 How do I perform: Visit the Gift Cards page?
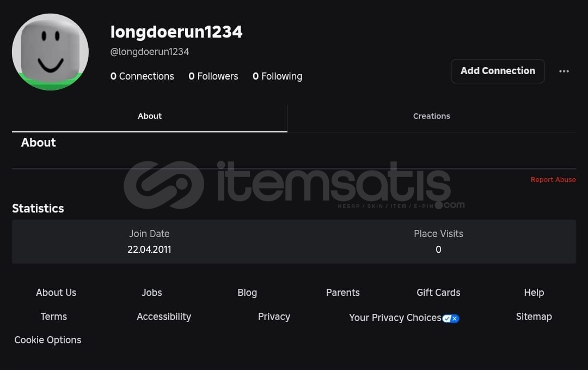[438, 292]
